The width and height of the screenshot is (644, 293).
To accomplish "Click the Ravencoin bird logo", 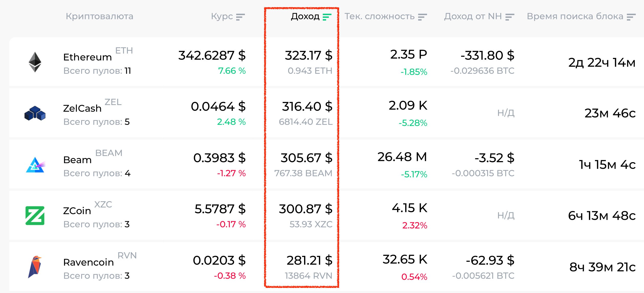I will pos(35,267).
